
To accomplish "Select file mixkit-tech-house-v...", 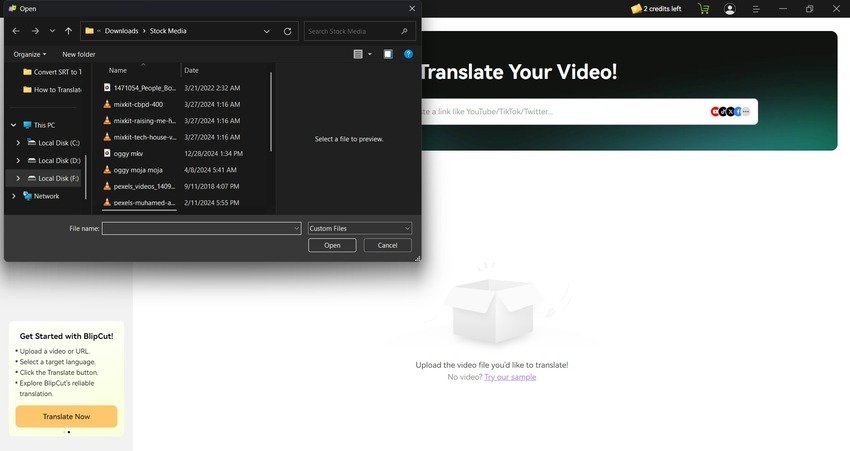I will tap(145, 137).
